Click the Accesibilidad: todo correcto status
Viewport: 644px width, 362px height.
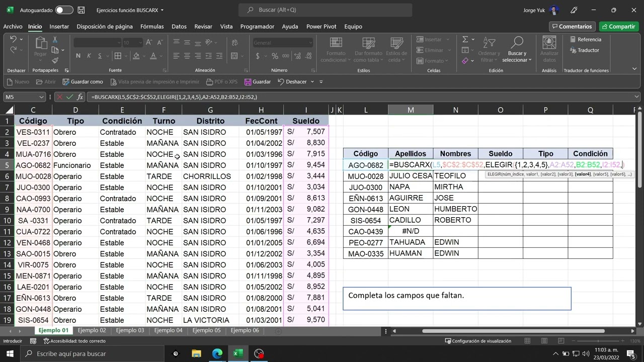coord(74,341)
